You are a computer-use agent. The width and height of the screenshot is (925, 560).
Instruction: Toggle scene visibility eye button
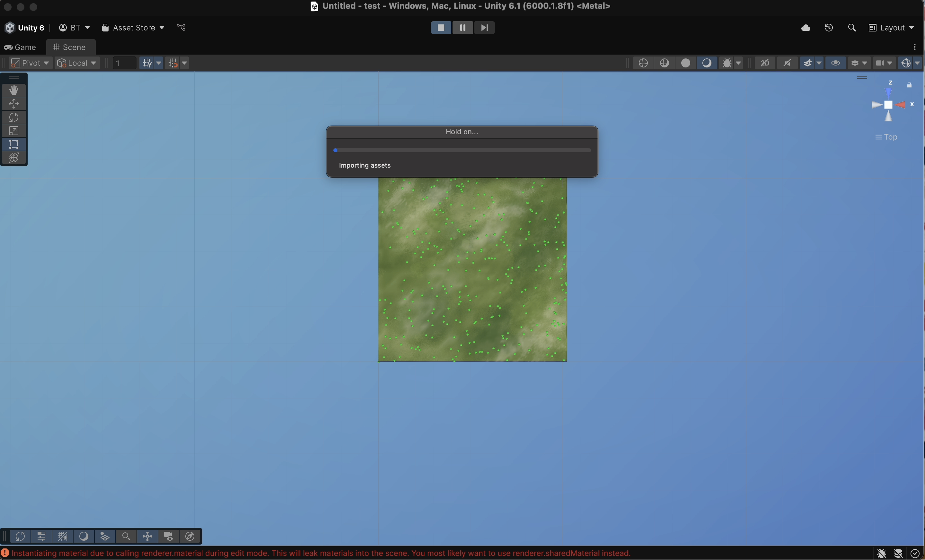(x=835, y=63)
